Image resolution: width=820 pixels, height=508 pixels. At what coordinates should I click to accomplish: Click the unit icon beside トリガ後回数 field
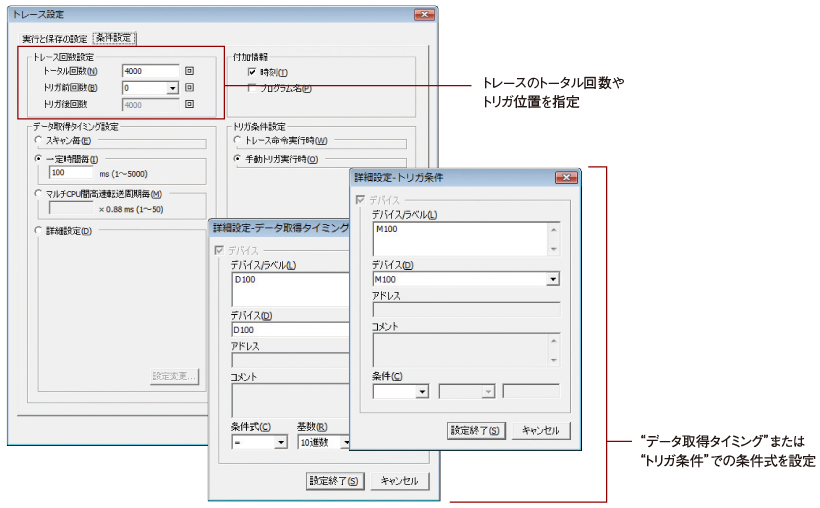click(x=189, y=104)
